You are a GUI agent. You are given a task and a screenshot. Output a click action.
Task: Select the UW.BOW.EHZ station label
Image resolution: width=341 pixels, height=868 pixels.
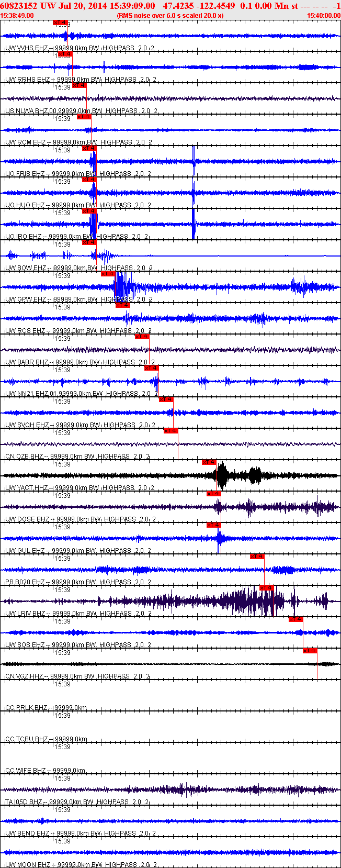[78, 268]
